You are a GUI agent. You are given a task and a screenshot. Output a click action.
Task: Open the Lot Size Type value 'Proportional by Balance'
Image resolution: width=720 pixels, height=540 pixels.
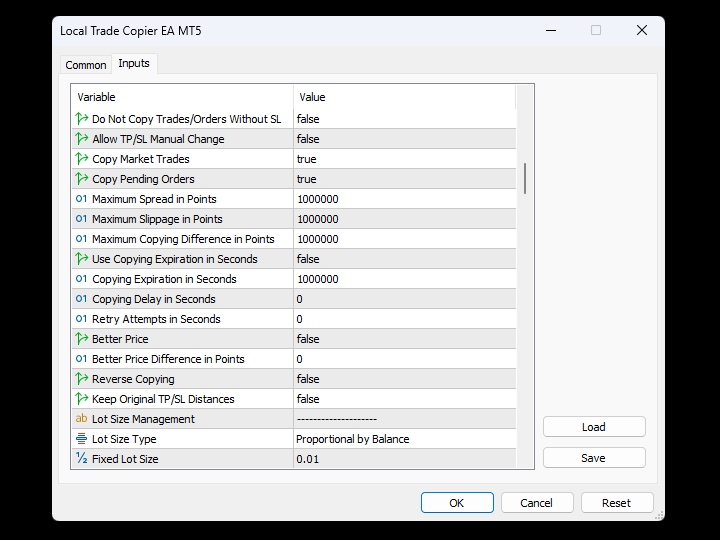point(405,439)
